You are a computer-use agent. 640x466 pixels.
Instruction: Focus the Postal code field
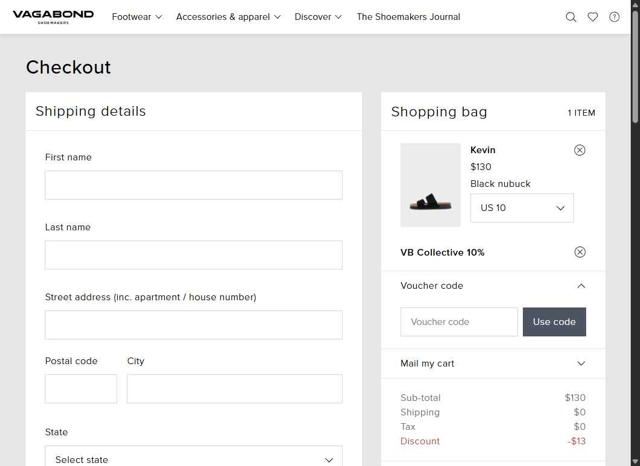(x=81, y=389)
